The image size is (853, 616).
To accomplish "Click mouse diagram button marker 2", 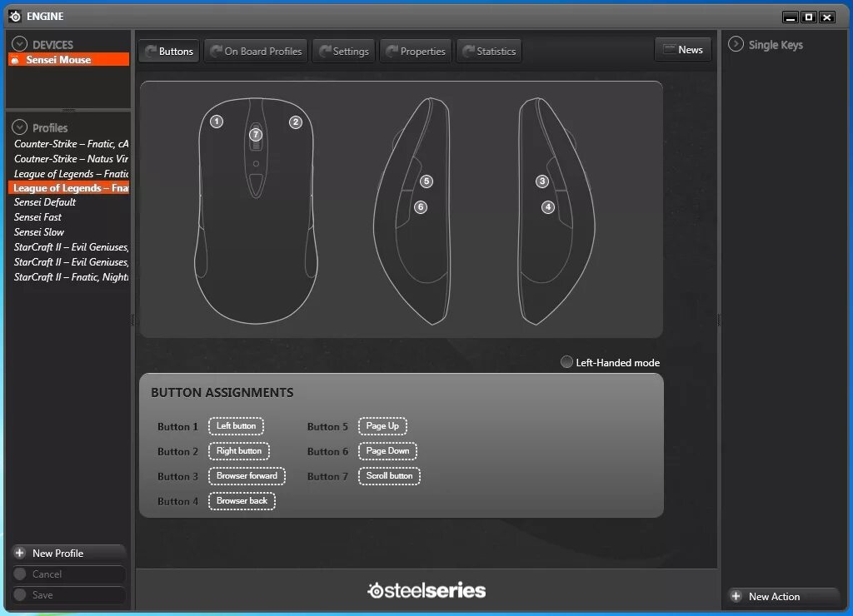I will coord(296,122).
